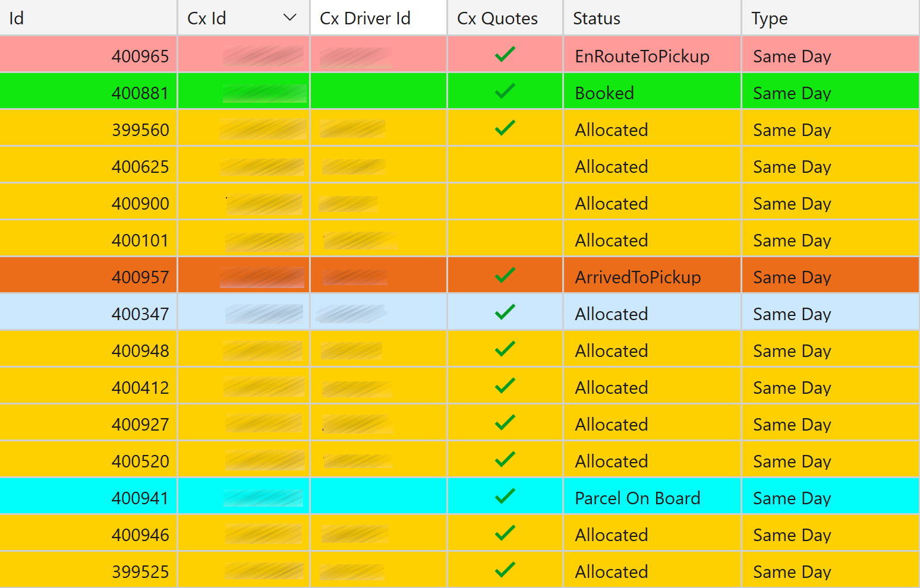Toggle empty Cx Quotes cell for 400900

point(505,203)
